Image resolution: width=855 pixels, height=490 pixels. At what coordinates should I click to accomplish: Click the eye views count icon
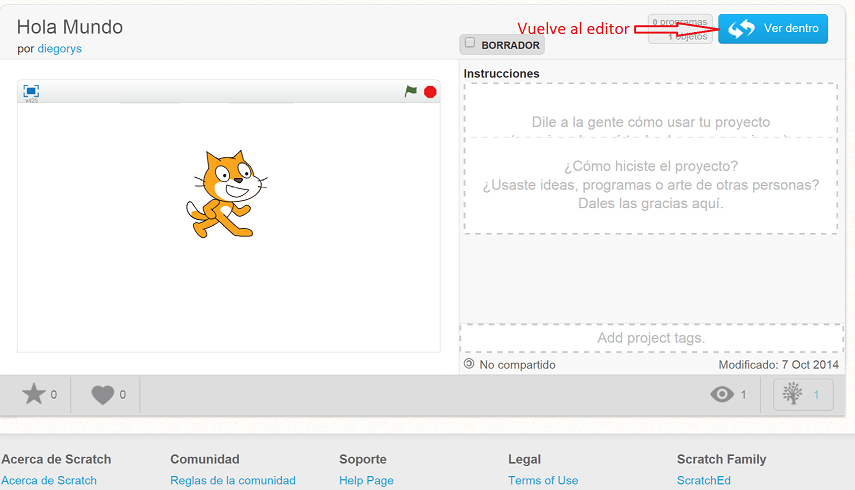click(x=722, y=395)
